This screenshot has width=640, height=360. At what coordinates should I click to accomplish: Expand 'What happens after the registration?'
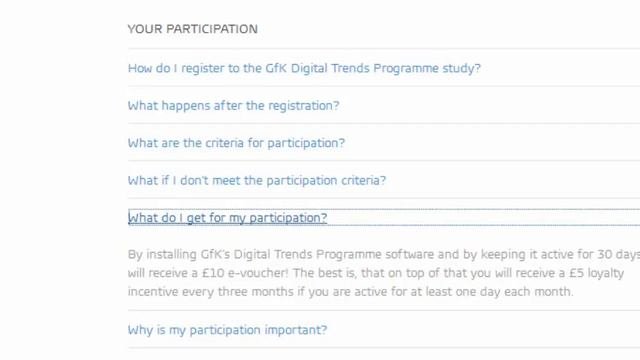tap(233, 106)
